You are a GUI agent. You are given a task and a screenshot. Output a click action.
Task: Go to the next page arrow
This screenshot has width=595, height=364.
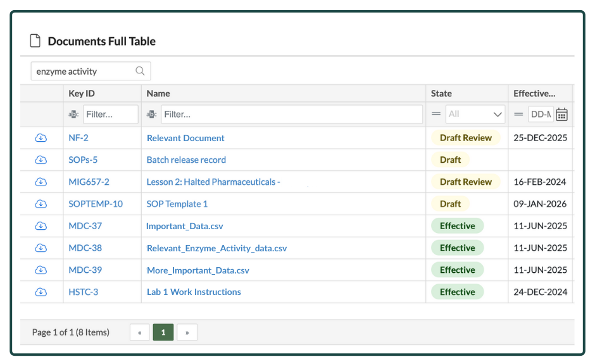187,332
